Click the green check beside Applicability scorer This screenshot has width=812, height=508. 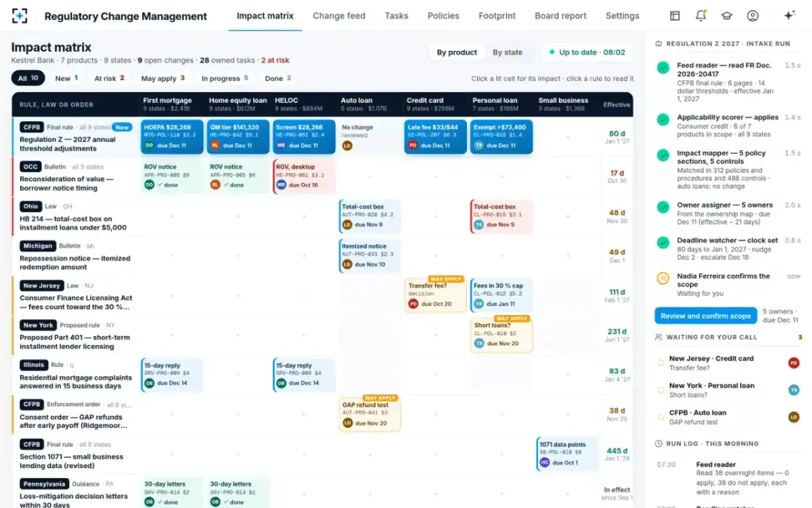[x=663, y=119]
